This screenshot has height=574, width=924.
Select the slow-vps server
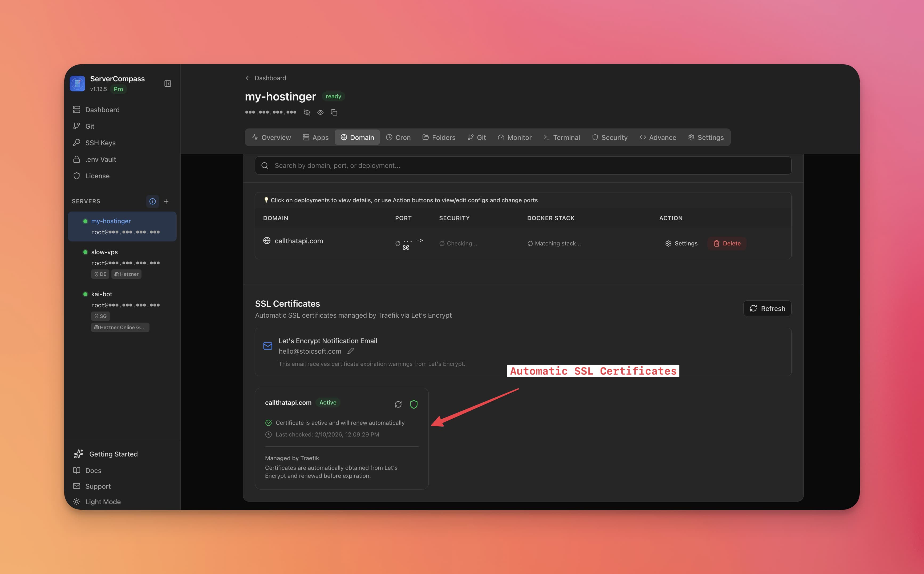pyautogui.click(x=104, y=252)
